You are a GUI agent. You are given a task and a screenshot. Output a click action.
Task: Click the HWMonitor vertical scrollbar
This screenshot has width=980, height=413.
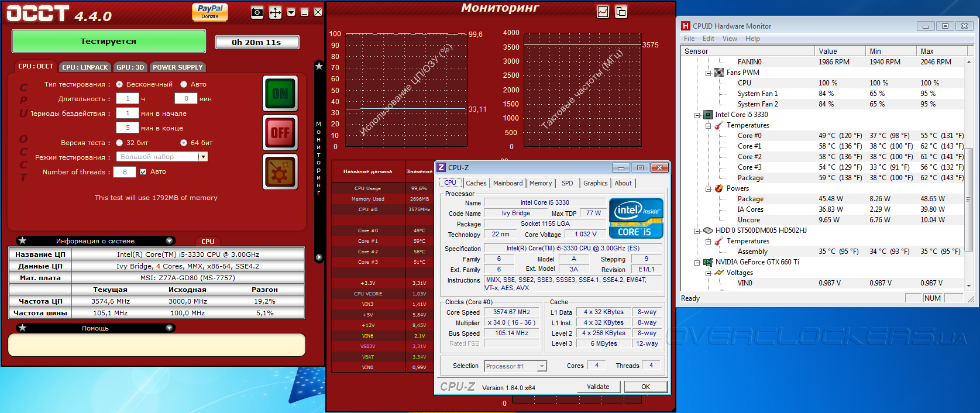tap(968, 199)
